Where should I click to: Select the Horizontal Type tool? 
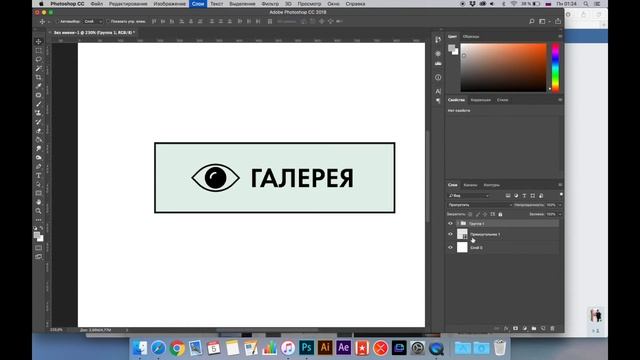(x=39, y=176)
